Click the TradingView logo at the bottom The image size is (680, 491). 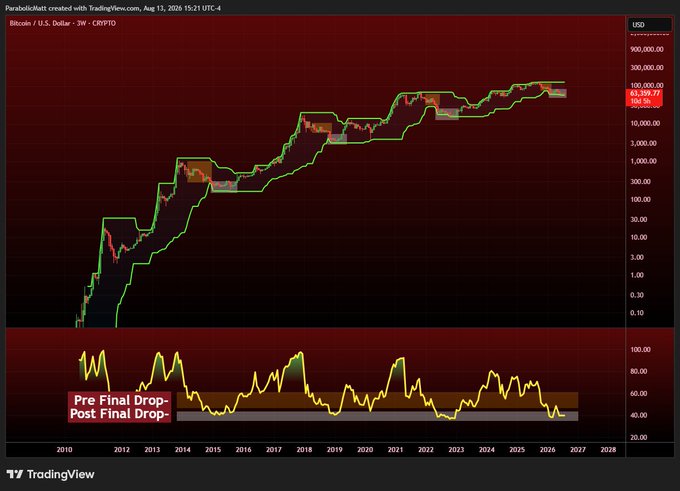[51, 474]
